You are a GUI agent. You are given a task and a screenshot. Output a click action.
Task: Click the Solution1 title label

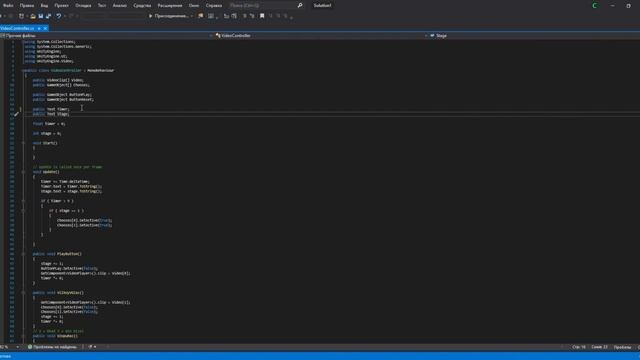coord(322,6)
